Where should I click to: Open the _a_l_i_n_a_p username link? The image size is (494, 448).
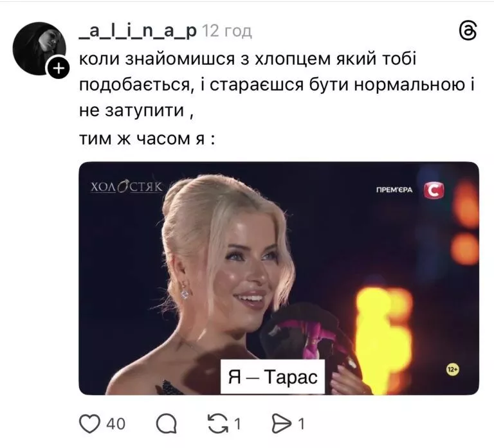pyautogui.click(x=138, y=31)
